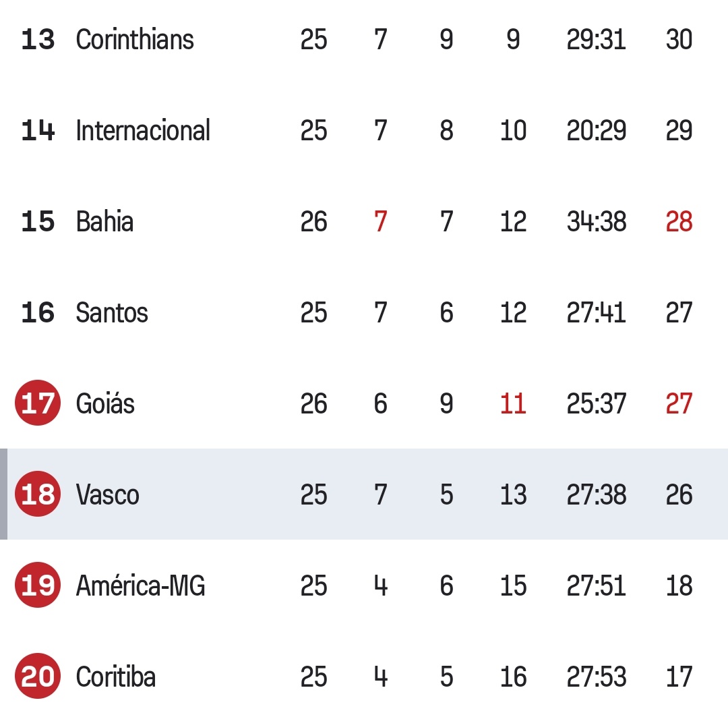Click the red position 18 badge

coord(38,494)
